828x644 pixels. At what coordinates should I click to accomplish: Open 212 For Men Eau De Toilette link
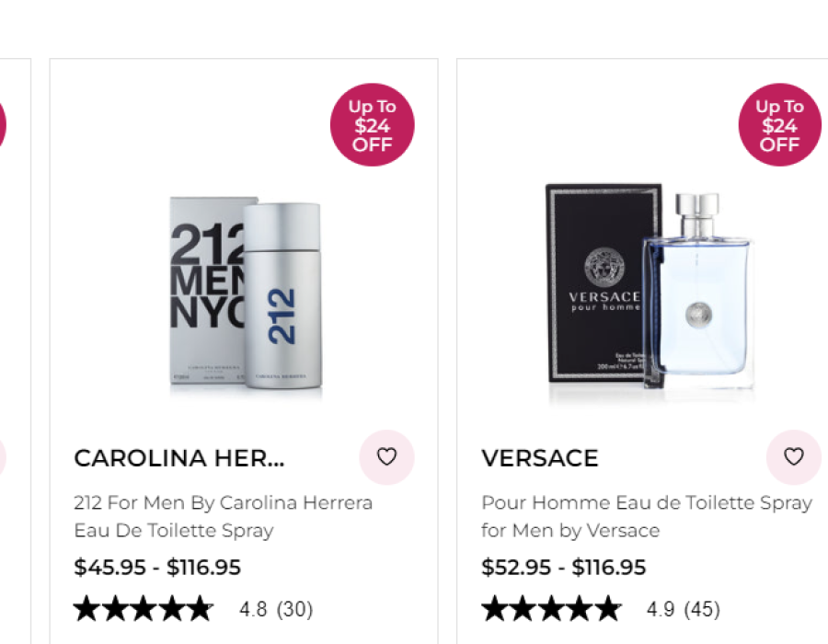click(223, 517)
